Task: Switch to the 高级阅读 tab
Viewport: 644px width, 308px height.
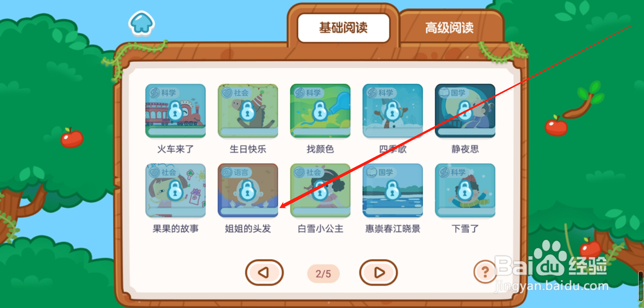Action: [x=450, y=28]
